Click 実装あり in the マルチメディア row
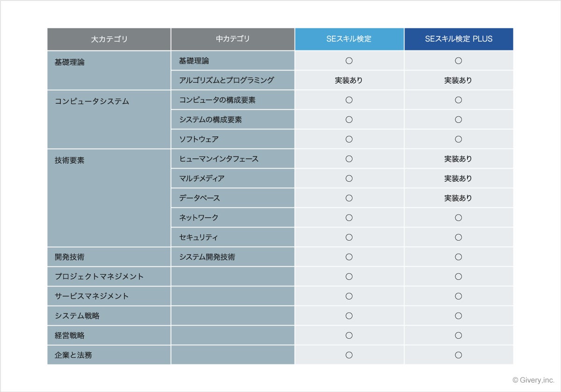 [x=458, y=178]
